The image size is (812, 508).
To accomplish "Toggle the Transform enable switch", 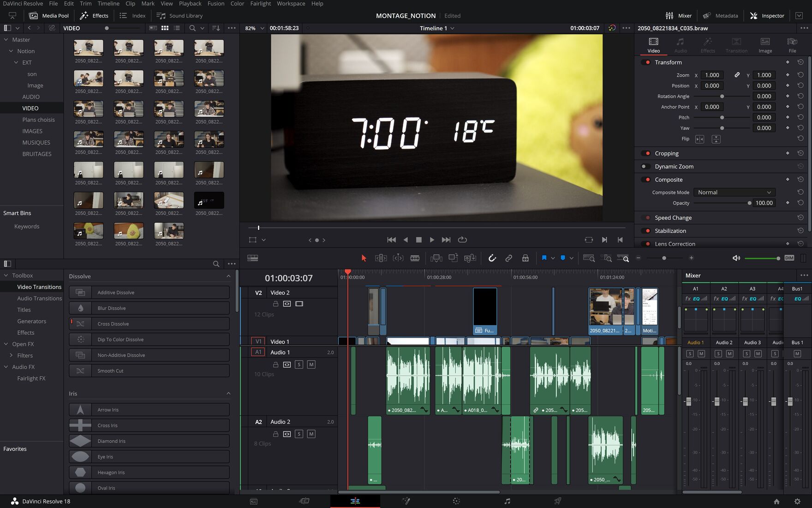I will point(646,62).
